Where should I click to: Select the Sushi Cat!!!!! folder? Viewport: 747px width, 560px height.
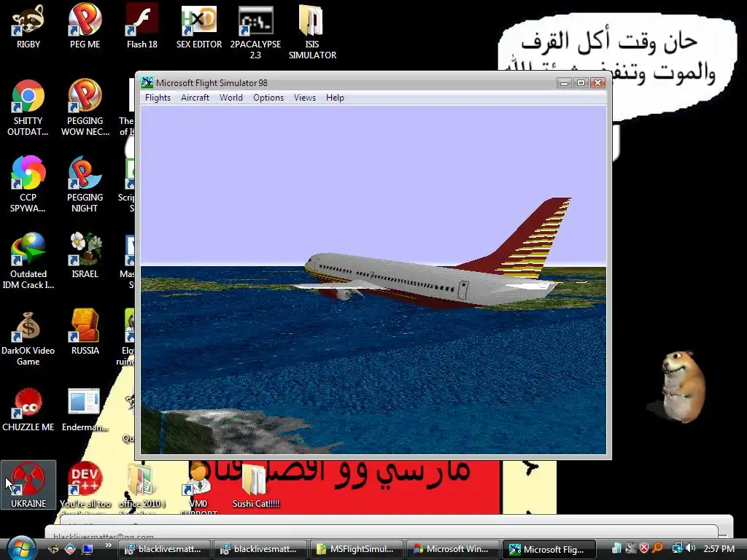coord(256,485)
